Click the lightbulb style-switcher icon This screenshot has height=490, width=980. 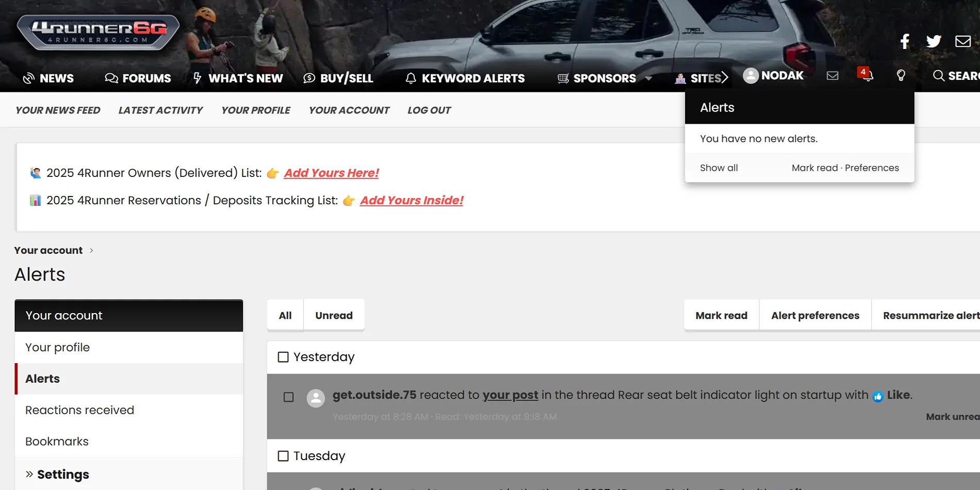tap(902, 76)
